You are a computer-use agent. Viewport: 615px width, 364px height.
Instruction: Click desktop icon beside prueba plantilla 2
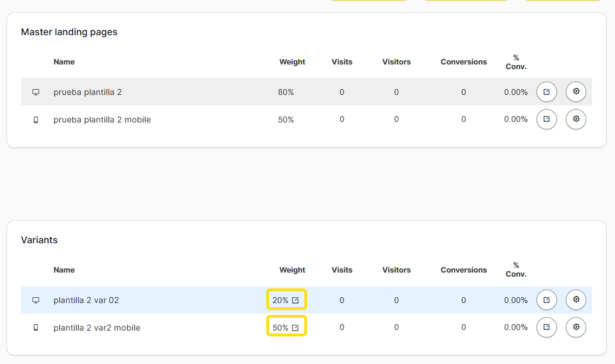click(36, 92)
